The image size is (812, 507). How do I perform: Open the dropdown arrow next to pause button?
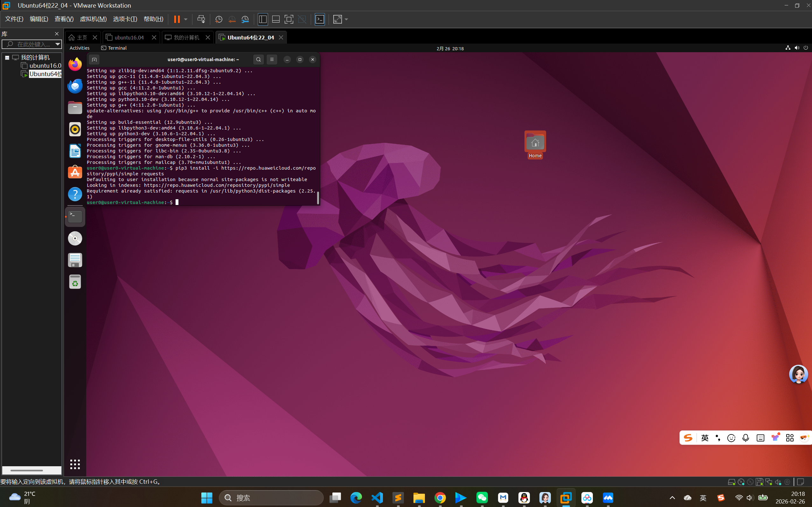click(186, 19)
